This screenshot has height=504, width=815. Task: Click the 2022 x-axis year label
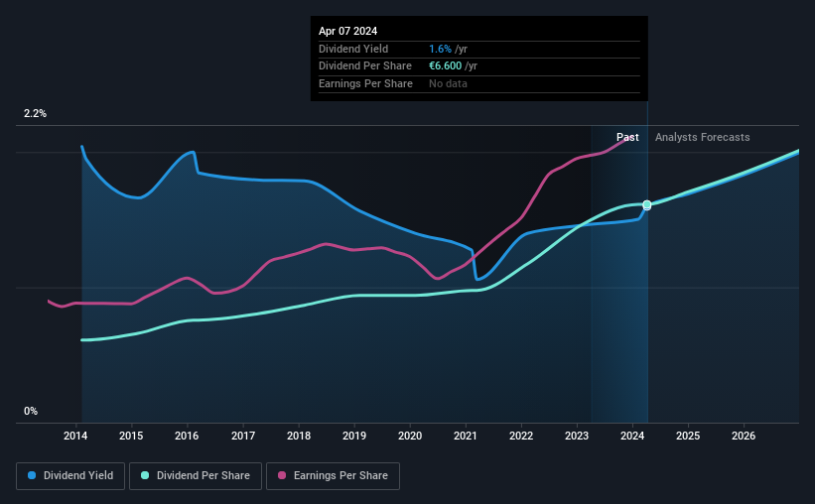pyautogui.click(x=521, y=436)
